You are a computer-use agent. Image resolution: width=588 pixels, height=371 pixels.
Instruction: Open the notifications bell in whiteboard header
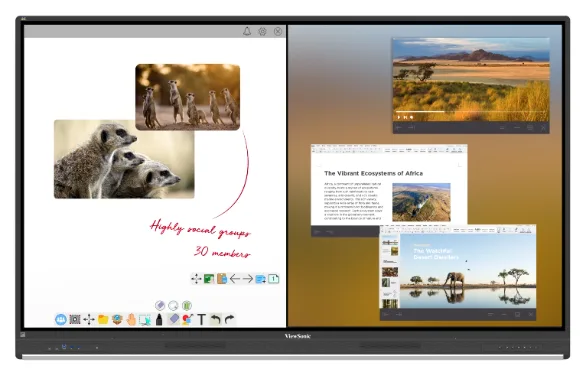tap(247, 31)
